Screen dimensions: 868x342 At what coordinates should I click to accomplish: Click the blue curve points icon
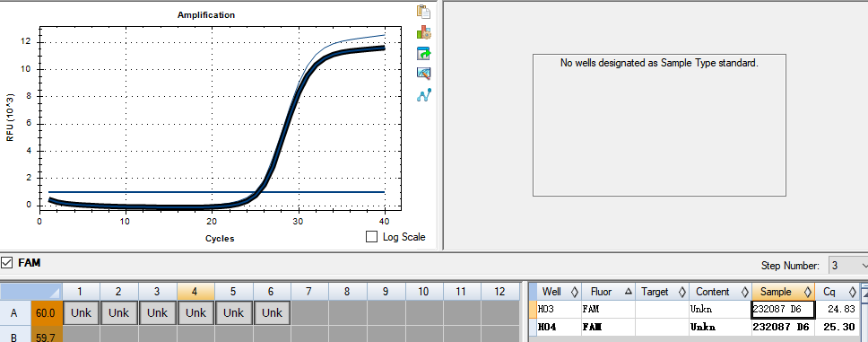(x=424, y=95)
